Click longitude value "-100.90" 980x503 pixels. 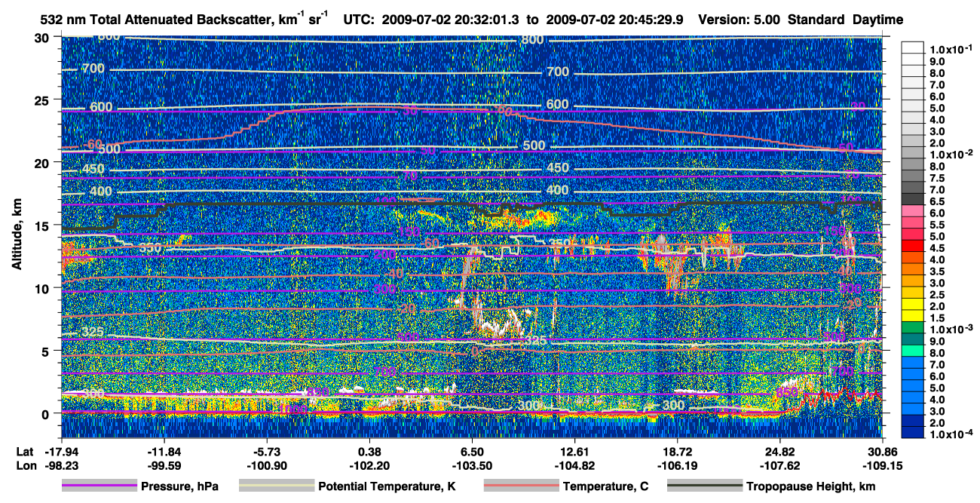tap(266, 465)
